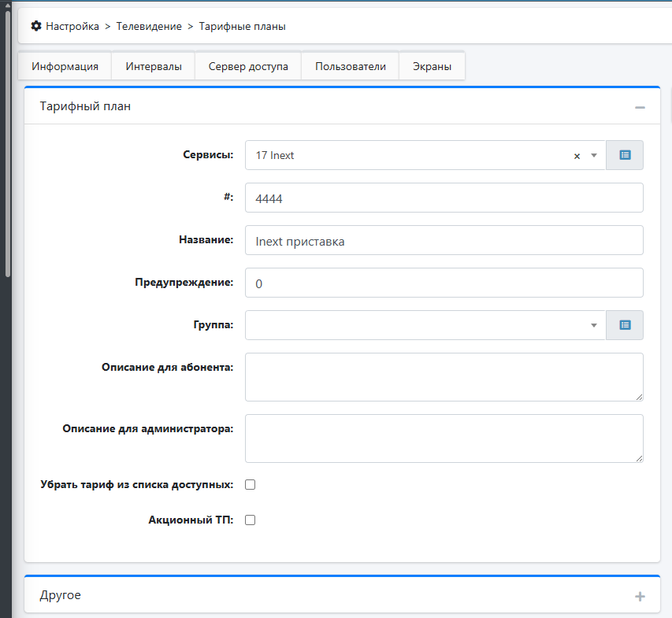Switch to the Информация tab
Viewport: 672px width, 618px height.
click(x=65, y=66)
